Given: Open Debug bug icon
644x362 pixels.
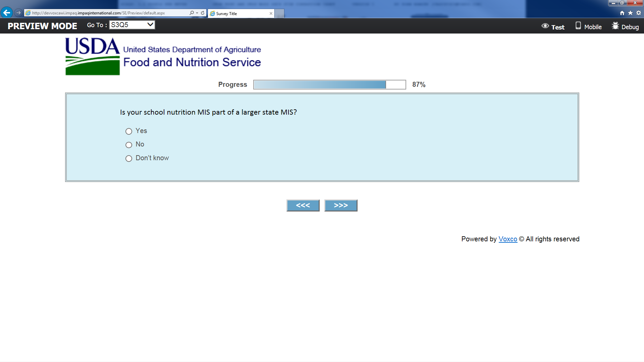Looking at the screenshot, I should (x=615, y=26).
